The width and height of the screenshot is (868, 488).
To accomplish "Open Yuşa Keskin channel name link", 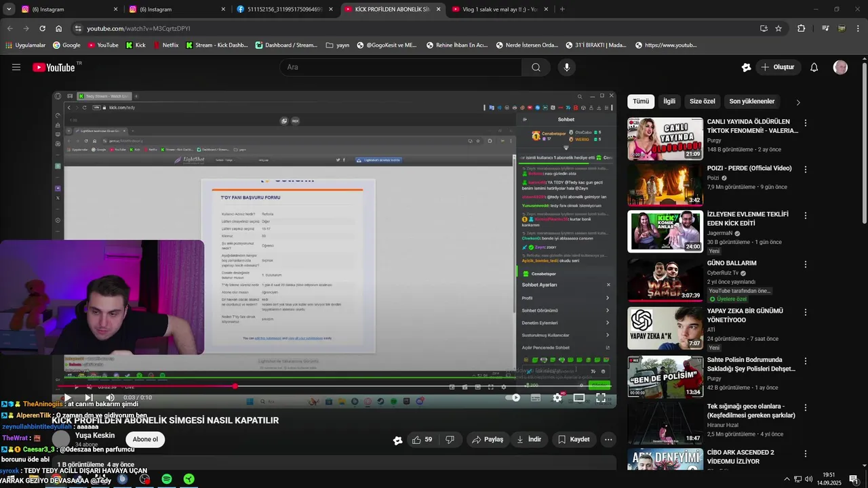I will click(x=95, y=435).
